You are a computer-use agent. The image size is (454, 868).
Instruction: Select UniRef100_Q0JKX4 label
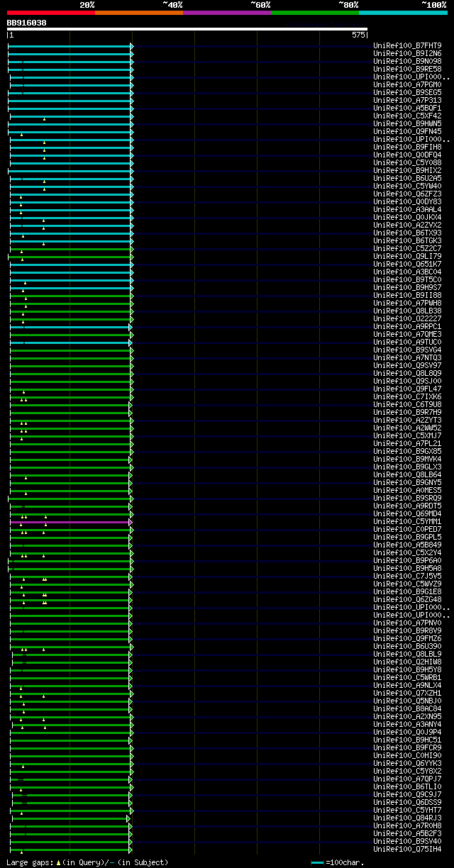click(x=407, y=218)
